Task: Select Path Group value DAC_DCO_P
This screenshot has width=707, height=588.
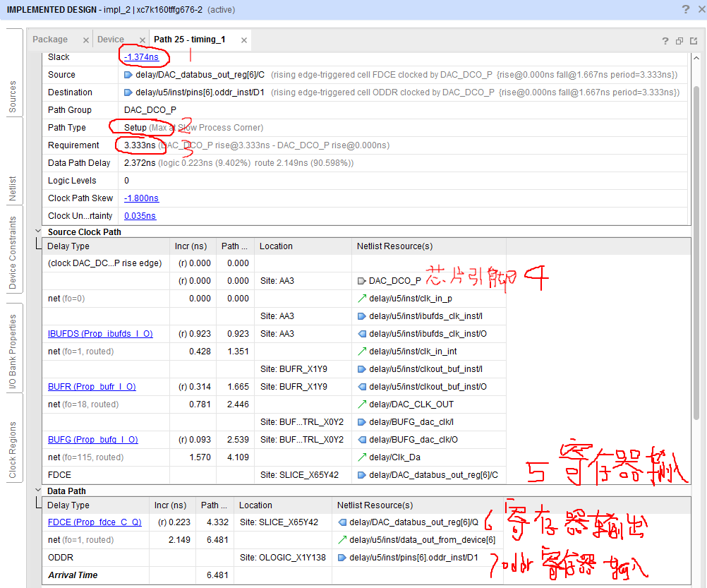Action: point(150,110)
